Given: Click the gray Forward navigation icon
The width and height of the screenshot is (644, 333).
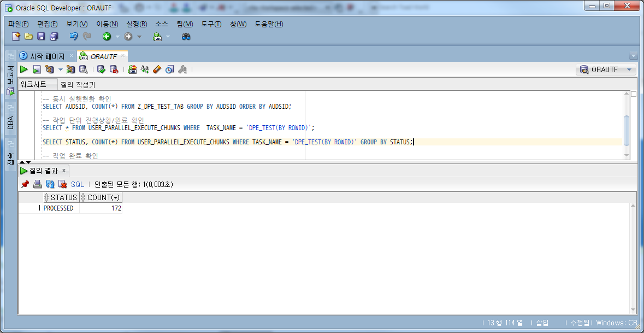Looking at the screenshot, I should pos(128,37).
